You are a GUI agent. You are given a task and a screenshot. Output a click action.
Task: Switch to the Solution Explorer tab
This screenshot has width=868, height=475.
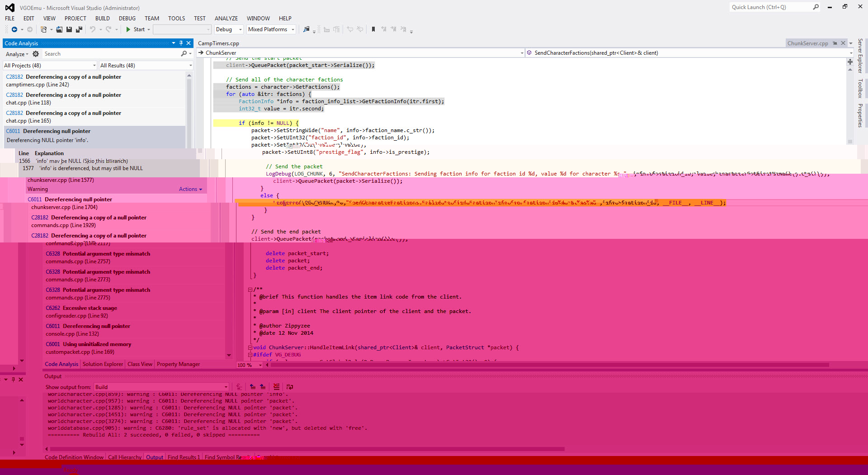(103, 364)
